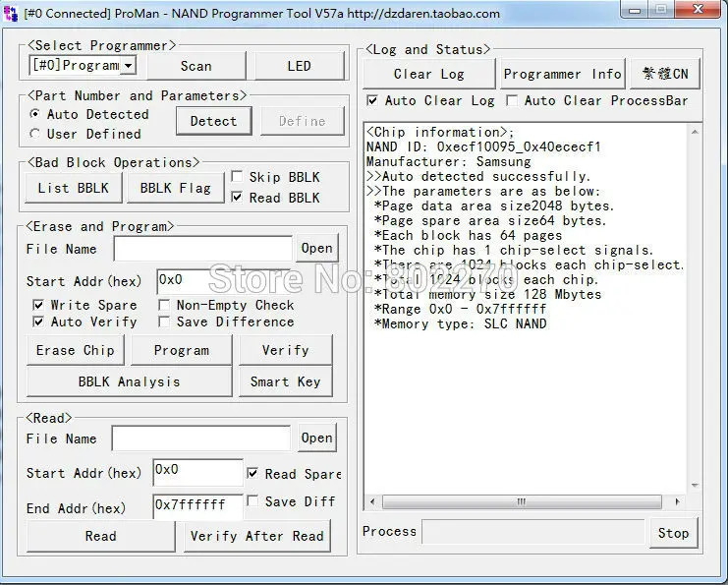Viewport: 728px width, 585px height.
Task: Choose the User Defined radio option
Action: [x=35, y=134]
